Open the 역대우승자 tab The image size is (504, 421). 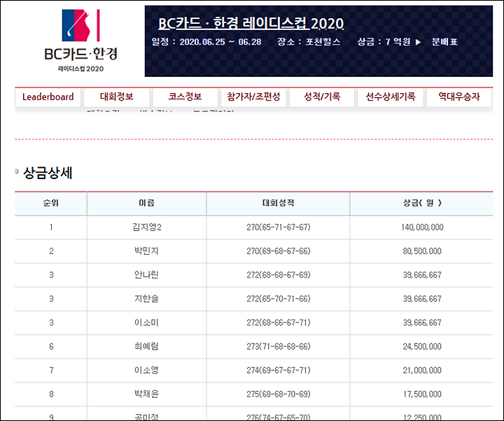point(459,97)
